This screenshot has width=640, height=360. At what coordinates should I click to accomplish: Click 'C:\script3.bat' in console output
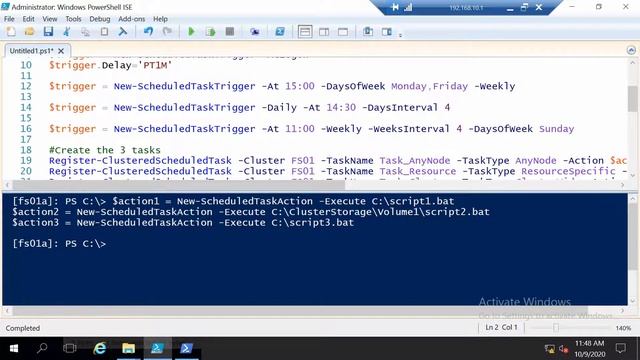[x=313, y=223]
